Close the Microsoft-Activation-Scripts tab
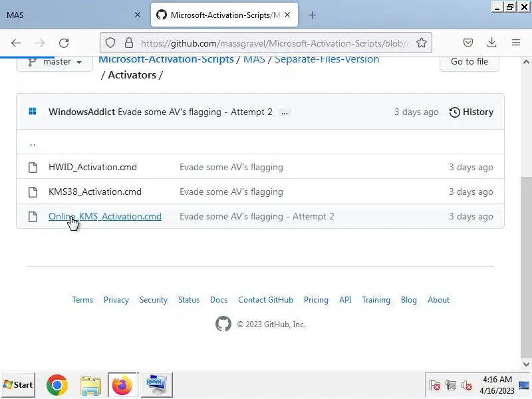 (x=287, y=15)
